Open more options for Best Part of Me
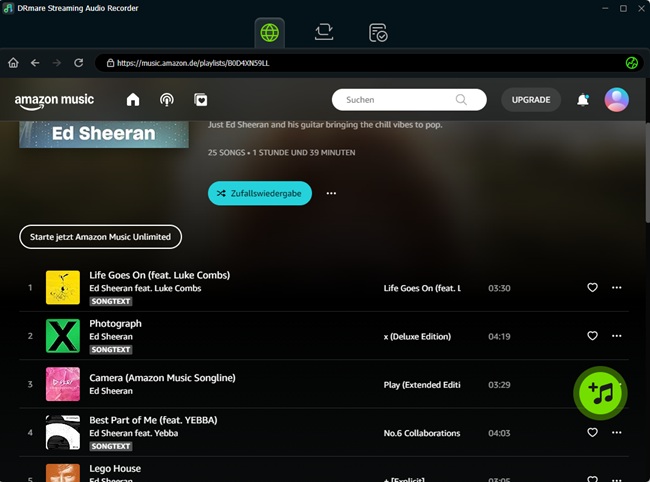The width and height of the screenshot is (650, 482). (616, 432)
